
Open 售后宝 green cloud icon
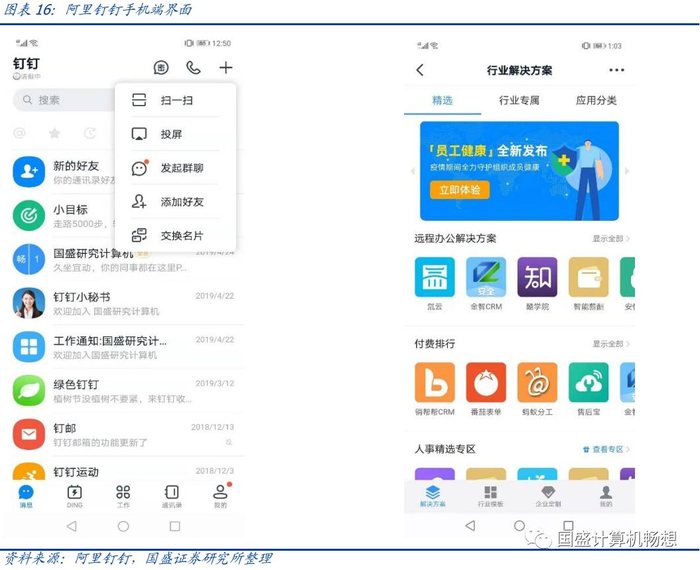point(588,383)
